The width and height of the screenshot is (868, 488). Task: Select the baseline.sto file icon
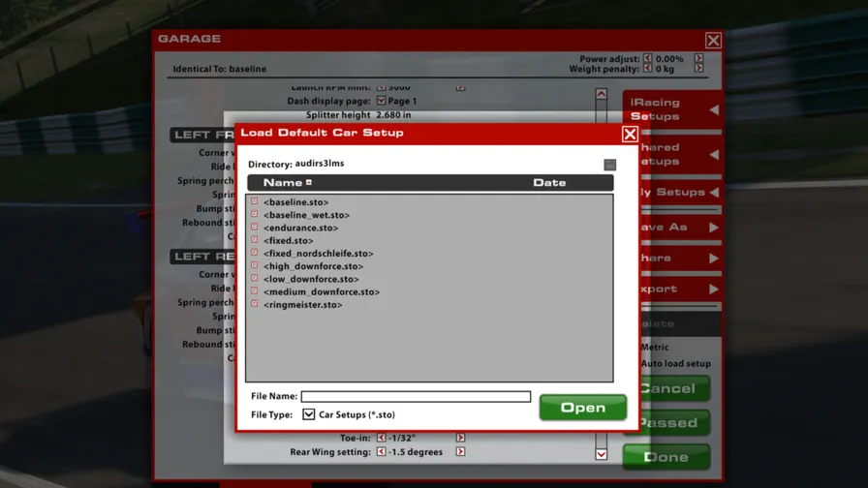254,201
